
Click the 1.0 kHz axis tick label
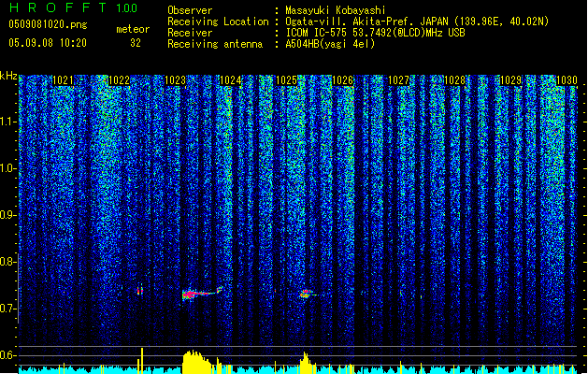8,168
